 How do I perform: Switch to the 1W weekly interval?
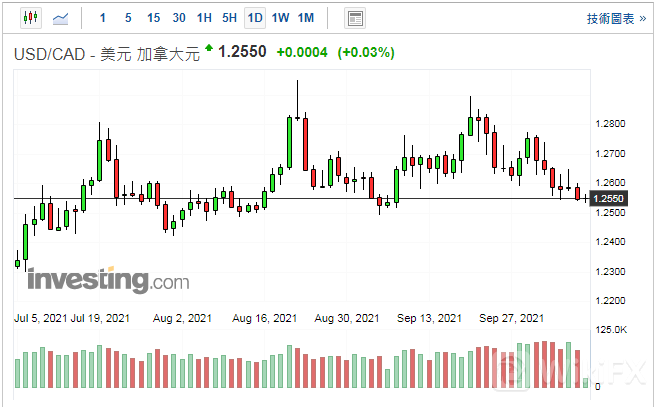(280, 18)
